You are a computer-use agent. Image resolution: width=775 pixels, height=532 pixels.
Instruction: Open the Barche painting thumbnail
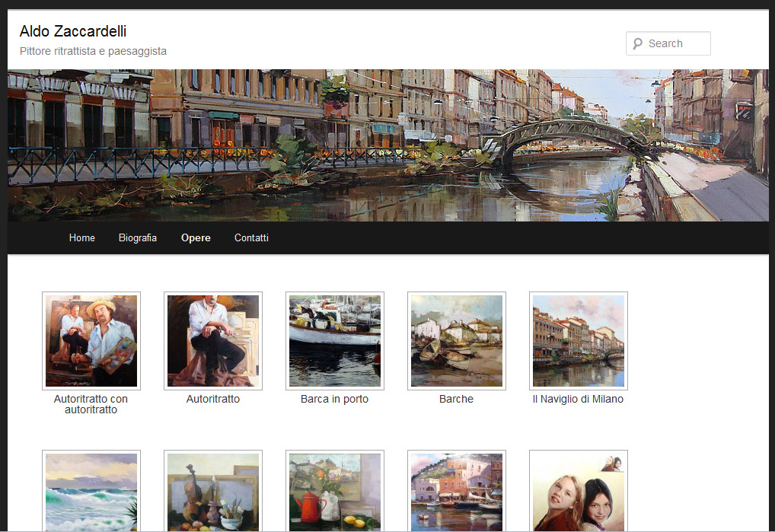point(457,341)
